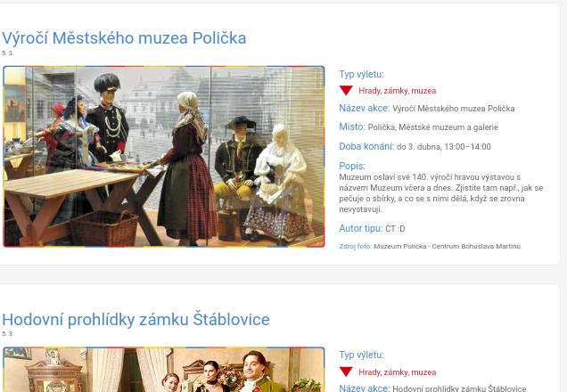Open the Štáblovice castle costumed people photo
Image resolution: width=567 pixels, height=392 pixels.
164,369
